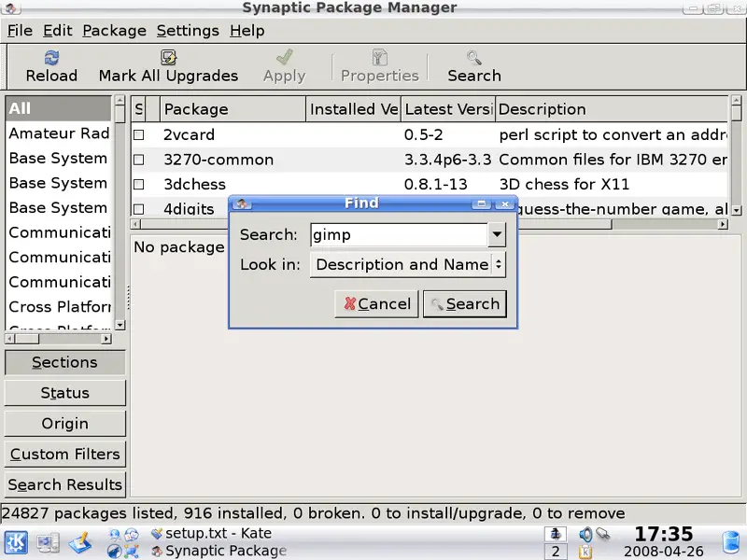The width and height of the screenshot is (747, 560).
Task: Click the trash bin icon in the panel
Action: 731,543
